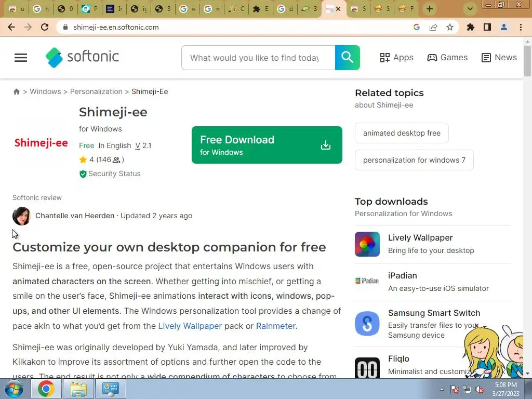This screenshot has height=399, width=532.
Task: Click the '4 (146)' rating text
Action: pyautogui.click(x=107, y=159)
